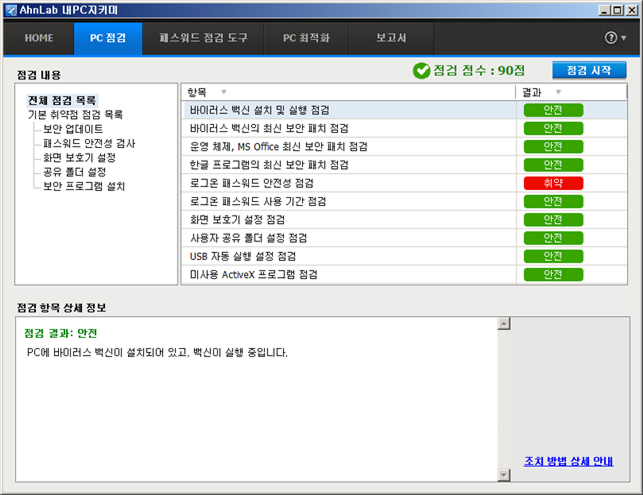The height and width of the screenshot is (495, 643).
Task: Open the 조치 방법 상세 안내 link
Action: pyautogui.click(x=569, y=461)
